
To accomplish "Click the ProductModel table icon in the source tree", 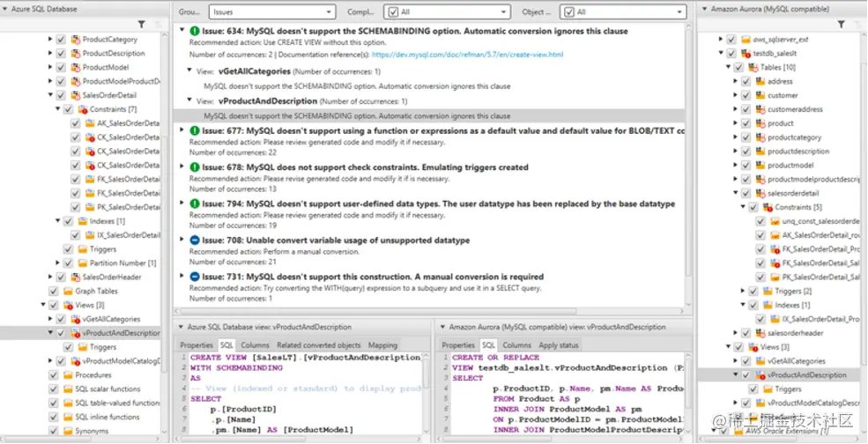I will [x=76, y=67].
